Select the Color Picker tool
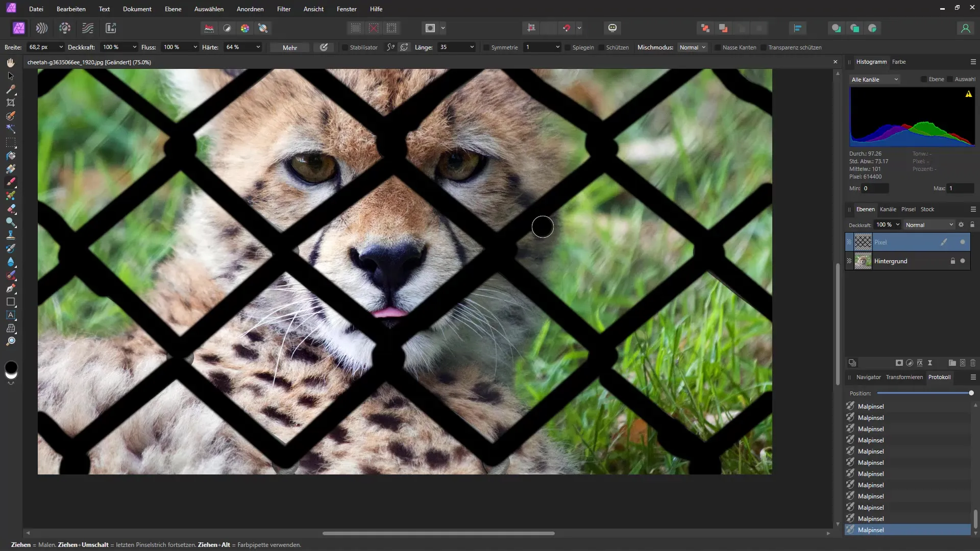This screenshot has height=551, width=980. click(x=11, y=89)
